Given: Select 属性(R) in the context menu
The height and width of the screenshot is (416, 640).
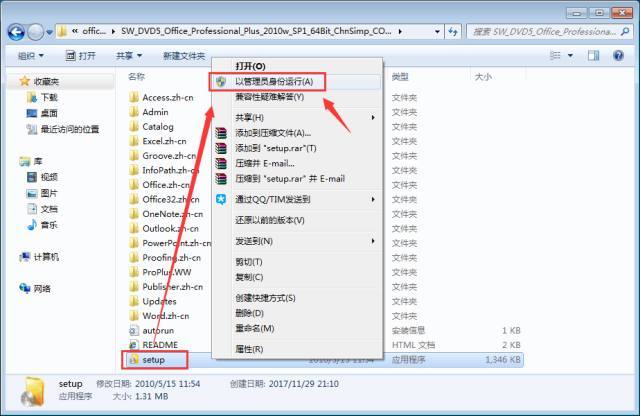Looking at the screenshot, I should tap(249, 349).
